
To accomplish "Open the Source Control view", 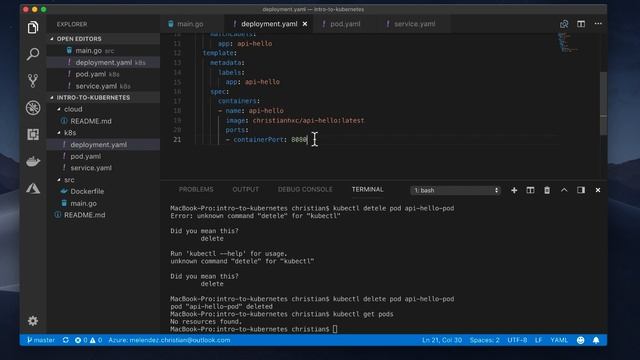I will pyautogui.click(x=33, y=81).
